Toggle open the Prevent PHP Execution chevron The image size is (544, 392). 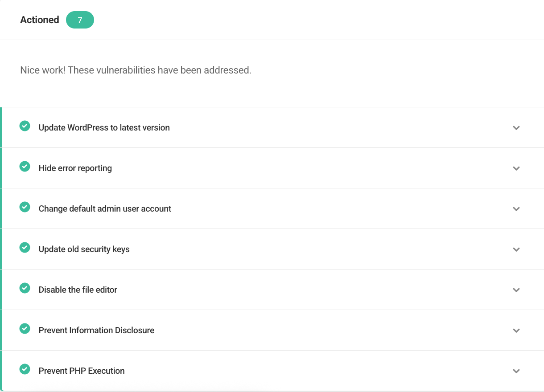click(x=516, y=371)
